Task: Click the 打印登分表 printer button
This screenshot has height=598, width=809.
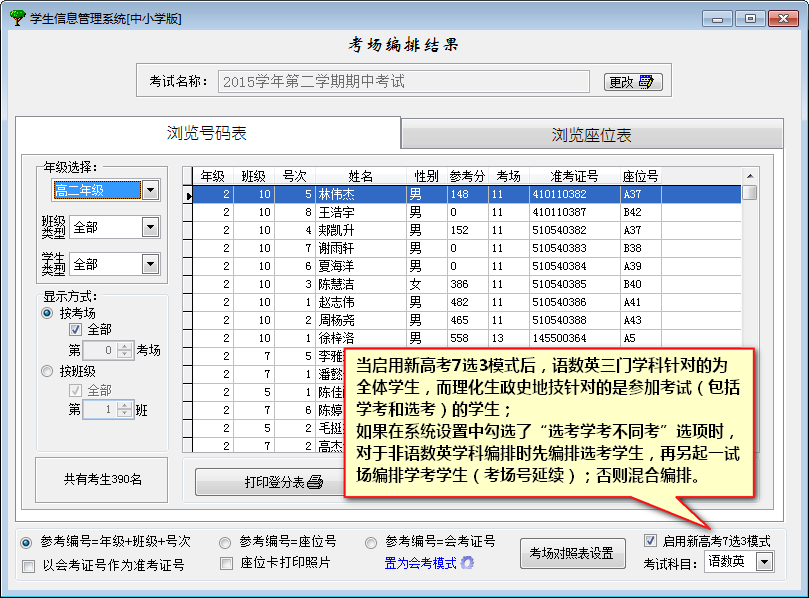Action: (x=257, y=482)
